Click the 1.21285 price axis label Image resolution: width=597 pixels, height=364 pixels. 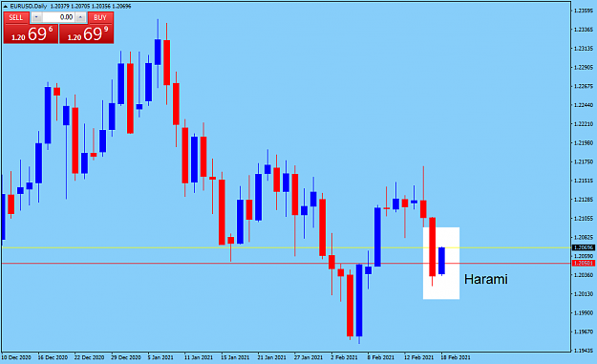pos(584,199)
